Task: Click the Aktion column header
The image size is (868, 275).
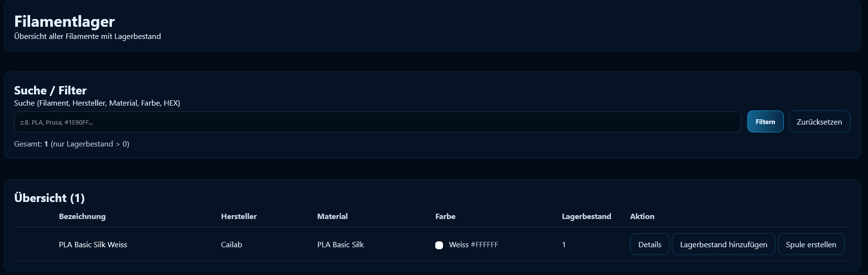Action: click(x=642, y=217)
